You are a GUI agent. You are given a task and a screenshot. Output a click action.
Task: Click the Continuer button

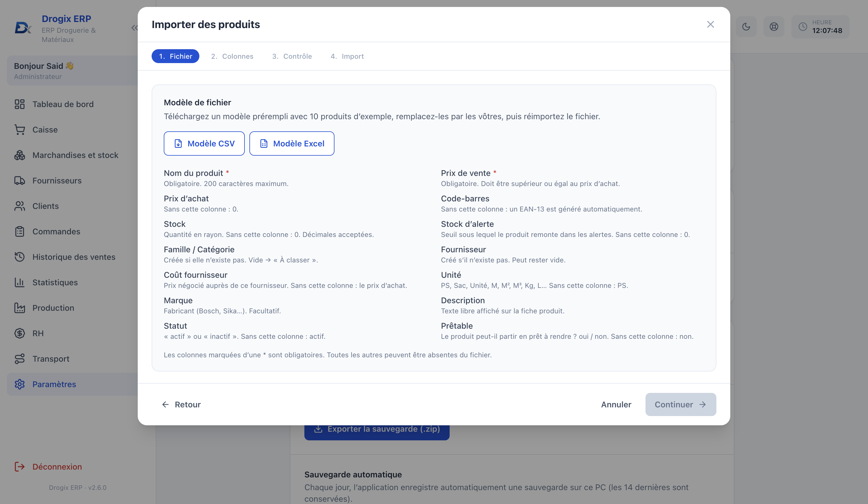coord(681,404)
